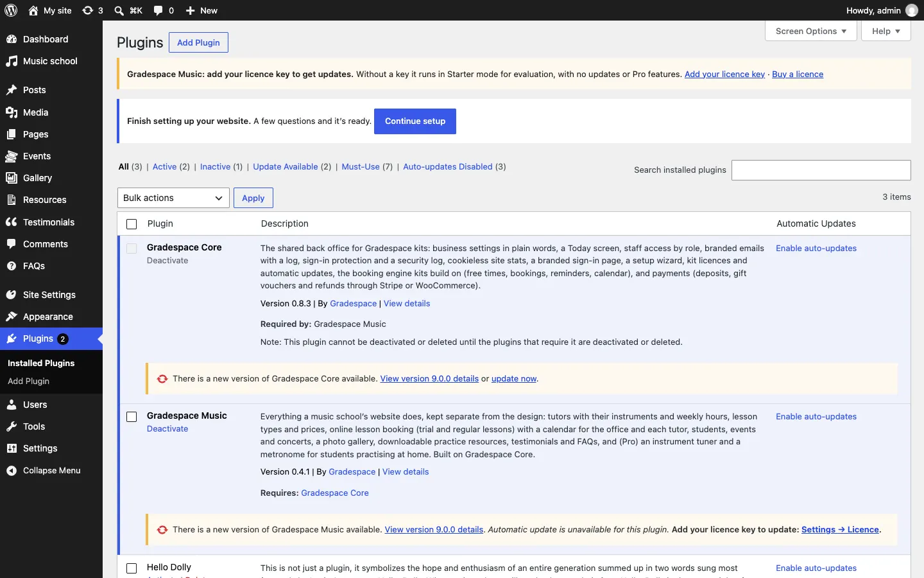Viewport: 924px width, 578px height.
Task: Filter plugins by Inactive
Action: coord(215,166)
